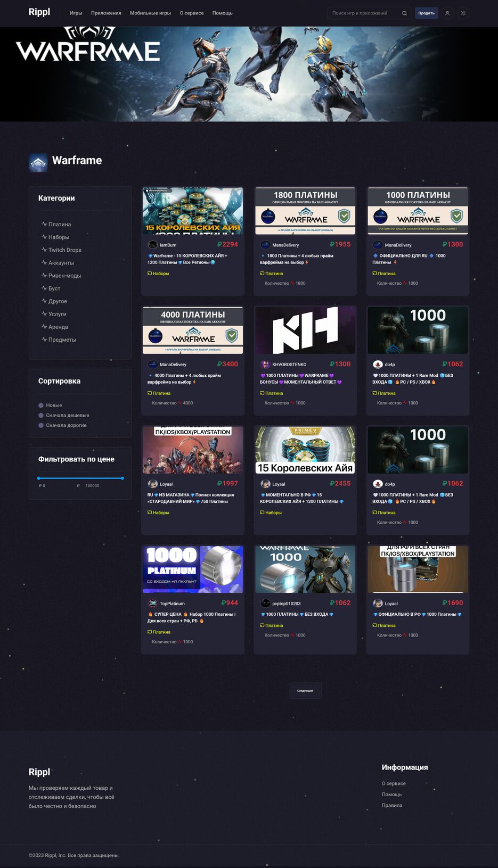Image resolution: width=498 pixels, height=868 pixels.
Task: Select the Twitch Drops category
Action: tap(61, 250)
